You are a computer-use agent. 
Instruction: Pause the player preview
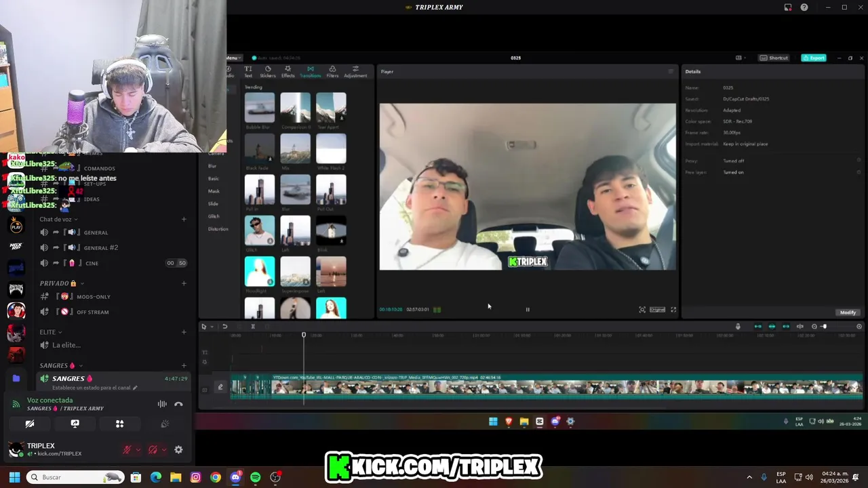click(x=528, y=310)
